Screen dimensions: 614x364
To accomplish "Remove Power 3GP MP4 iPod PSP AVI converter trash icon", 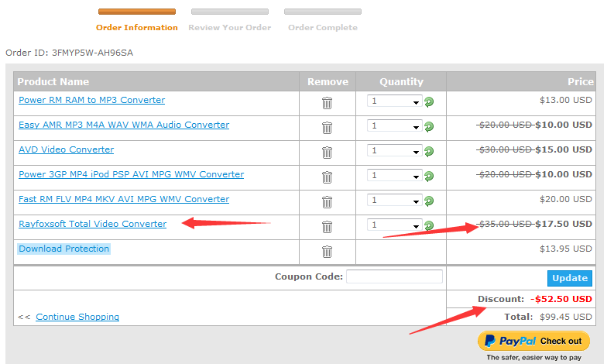I will (x=327, y=177).
